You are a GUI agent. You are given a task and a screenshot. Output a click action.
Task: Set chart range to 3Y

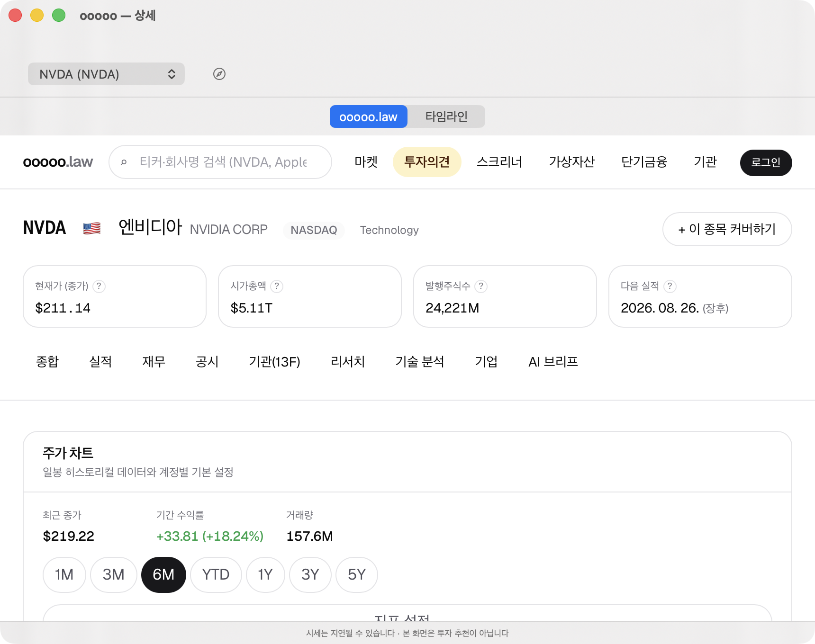(x=310, y=575)
